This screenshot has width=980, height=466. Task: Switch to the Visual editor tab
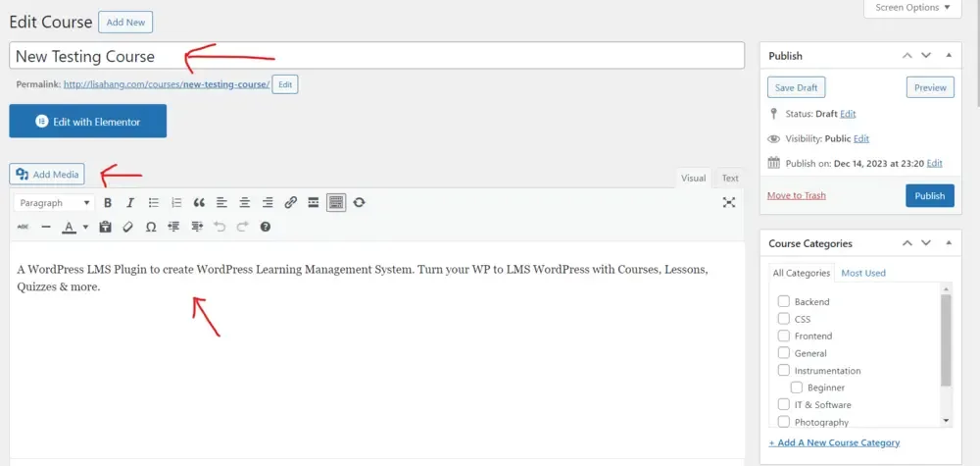click(693, 178)
